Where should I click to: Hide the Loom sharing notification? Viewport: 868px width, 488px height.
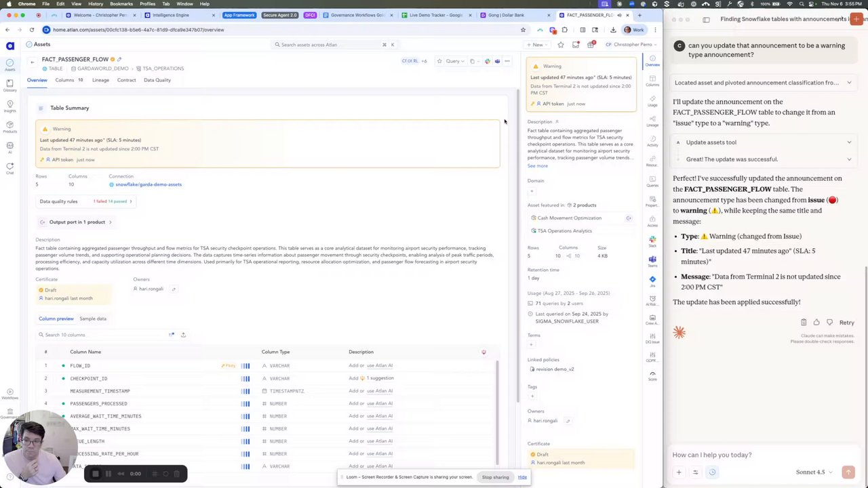522,477
